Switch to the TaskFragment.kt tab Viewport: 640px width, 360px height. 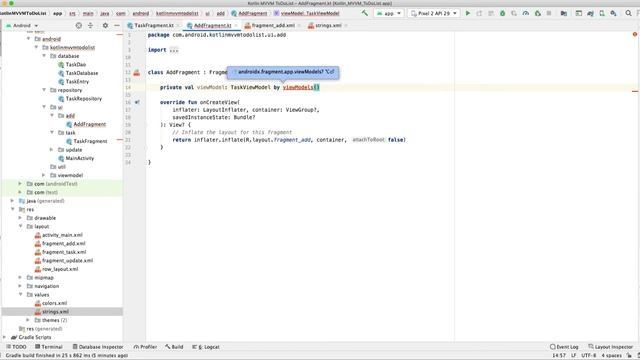[x=154, y=25]
